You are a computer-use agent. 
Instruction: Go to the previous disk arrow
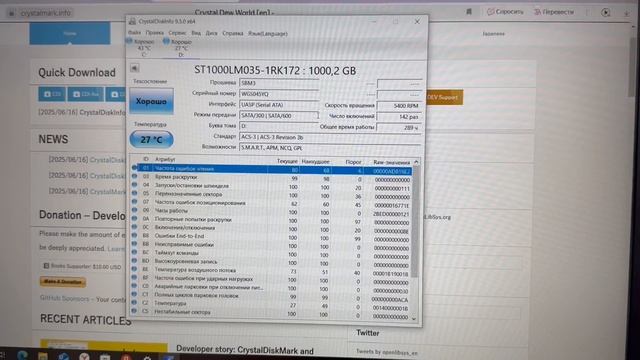(134, 68)
